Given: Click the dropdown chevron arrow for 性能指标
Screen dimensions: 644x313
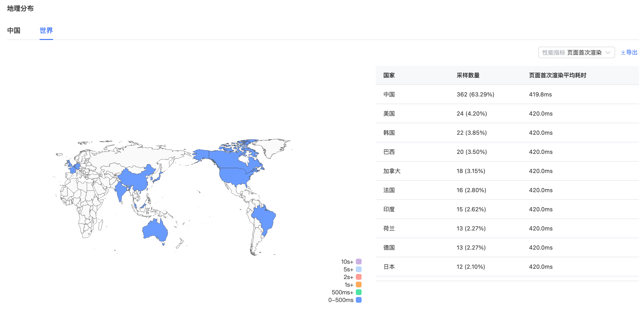Looking at the screenshot, I should click(608, 52).
